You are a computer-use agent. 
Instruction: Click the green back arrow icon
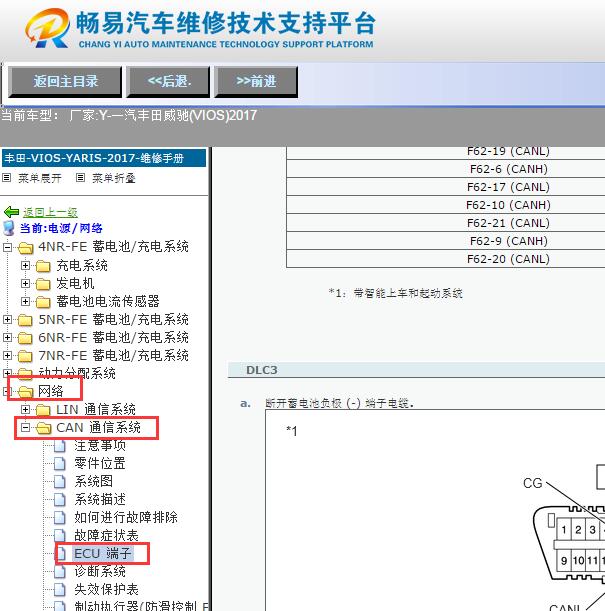tap(11, 212)
